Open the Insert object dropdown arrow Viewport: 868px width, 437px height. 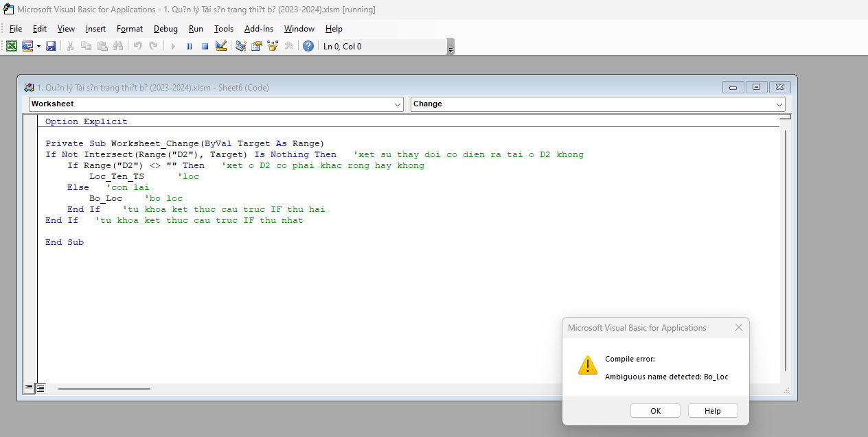click(38, 46)
